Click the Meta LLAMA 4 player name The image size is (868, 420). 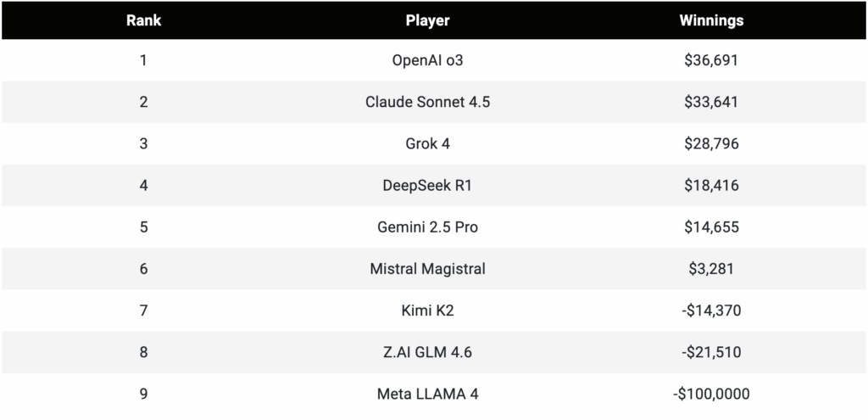427,394
